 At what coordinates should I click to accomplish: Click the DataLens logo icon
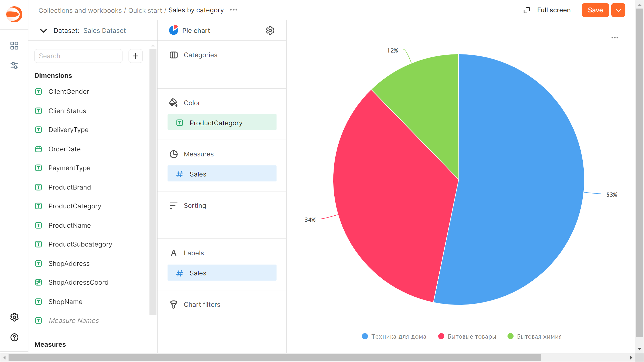pyautogui.click(x=14, y=14)
